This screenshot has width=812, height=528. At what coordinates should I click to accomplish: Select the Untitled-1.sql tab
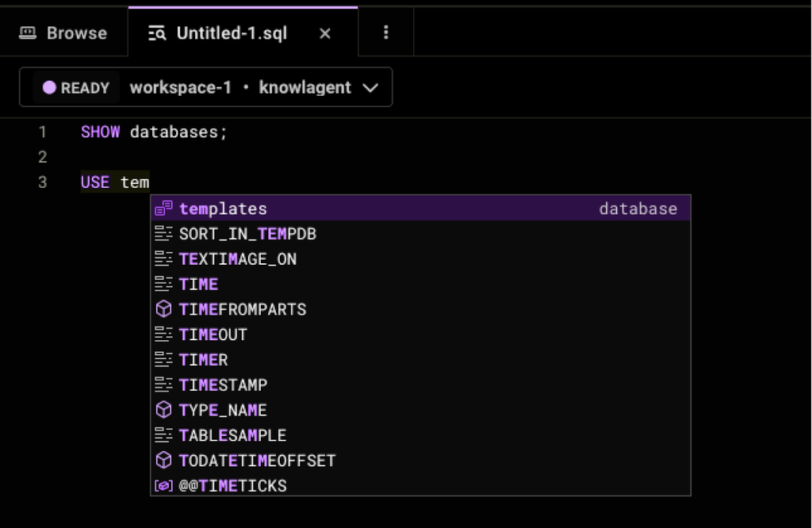232,33
